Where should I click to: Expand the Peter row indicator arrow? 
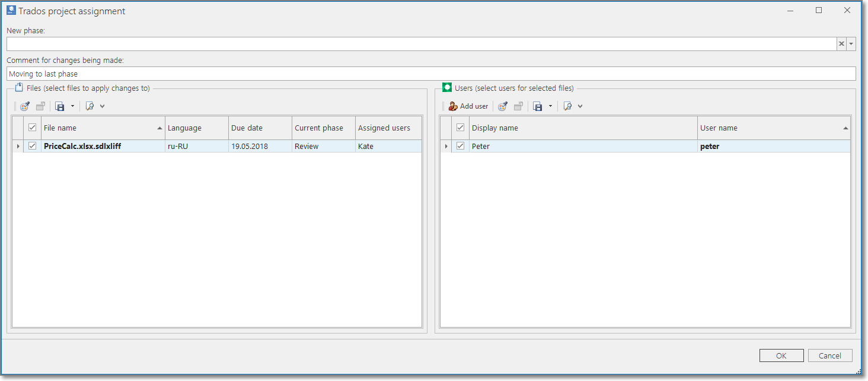(446, 146)
